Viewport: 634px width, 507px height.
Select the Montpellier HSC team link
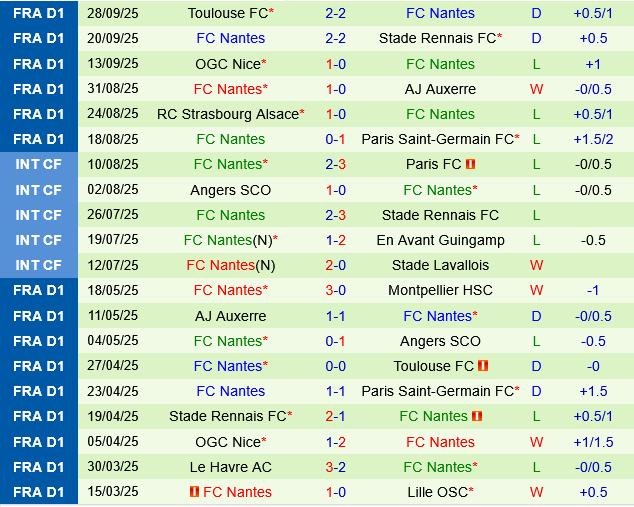click(440, 290)
